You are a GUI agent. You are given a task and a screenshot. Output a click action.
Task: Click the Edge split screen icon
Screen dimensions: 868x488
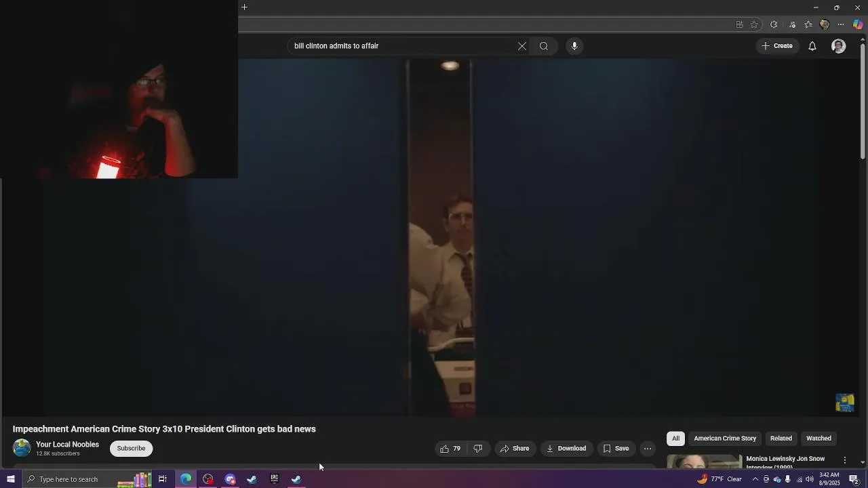pyautogui.click(x=739, y=25)
